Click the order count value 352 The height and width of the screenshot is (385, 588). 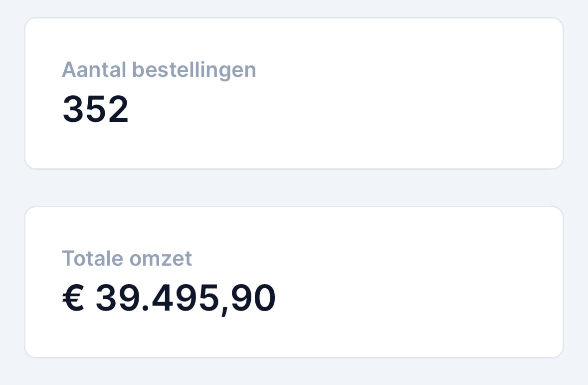(x=96, y=110)
